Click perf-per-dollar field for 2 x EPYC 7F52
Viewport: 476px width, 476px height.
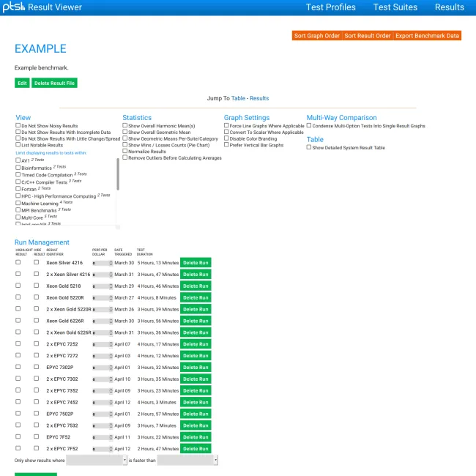(103, 449)
